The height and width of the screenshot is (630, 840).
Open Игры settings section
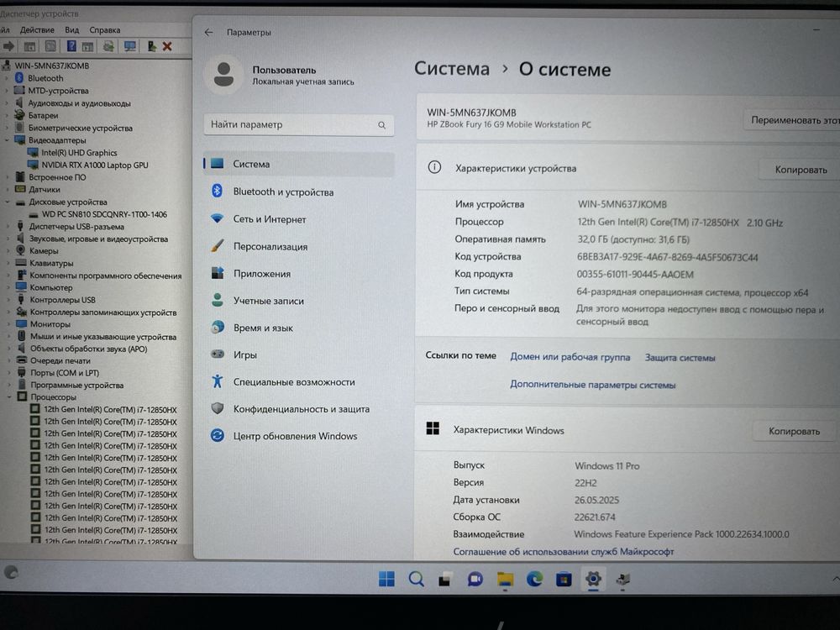click(299, 354)
